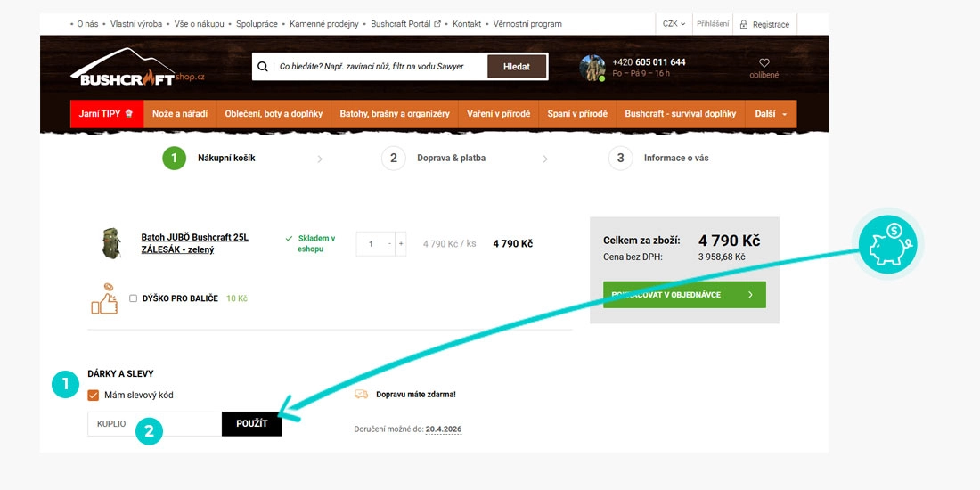980x490 pixels.
Task: Click the Použít discount button
Action: pyautogui.click(x=252, y=424)
